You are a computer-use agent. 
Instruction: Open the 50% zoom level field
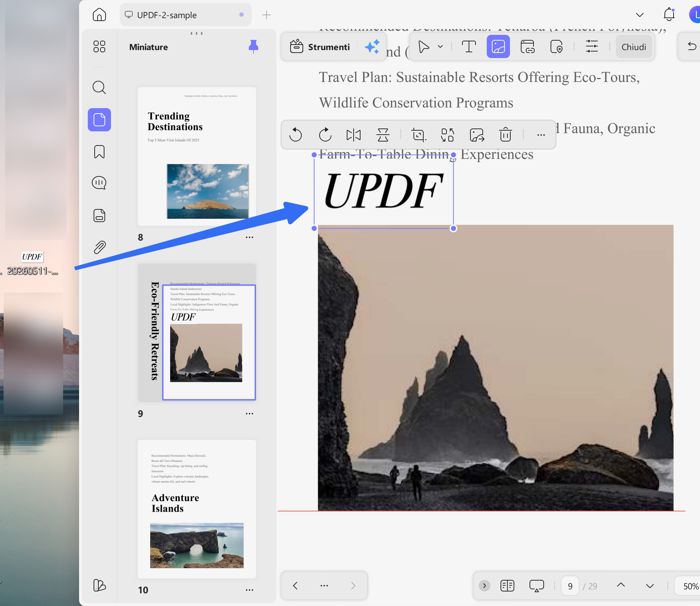click(x=687, y=586)
